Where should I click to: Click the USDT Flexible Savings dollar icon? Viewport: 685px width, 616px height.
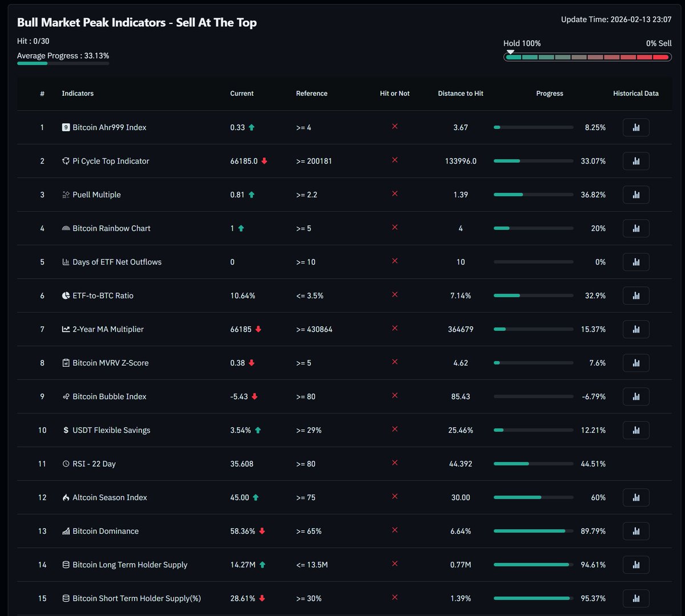66,430
